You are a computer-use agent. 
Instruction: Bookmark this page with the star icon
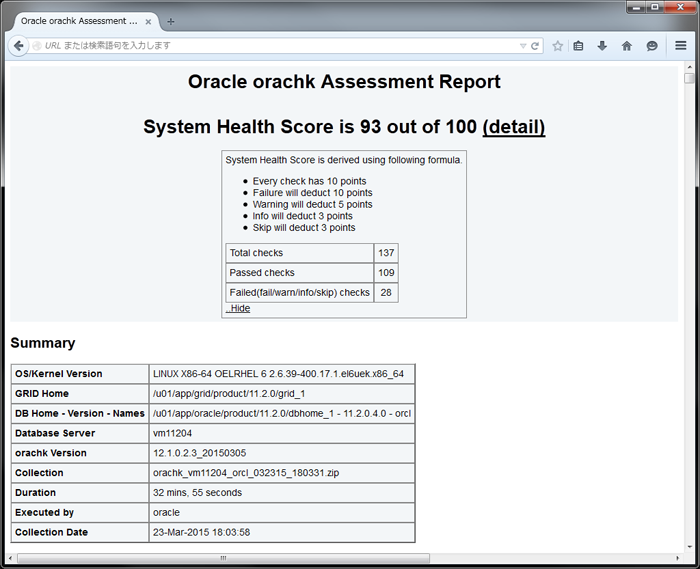click(557, 46)
